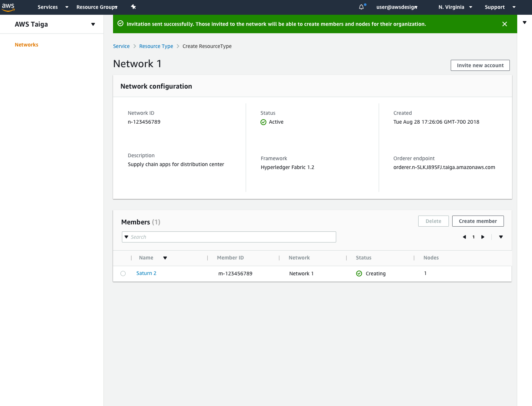The width and height of the screenshot is (532, 406).
Task: Click the Delete button
Action: [x=433, y=221]
